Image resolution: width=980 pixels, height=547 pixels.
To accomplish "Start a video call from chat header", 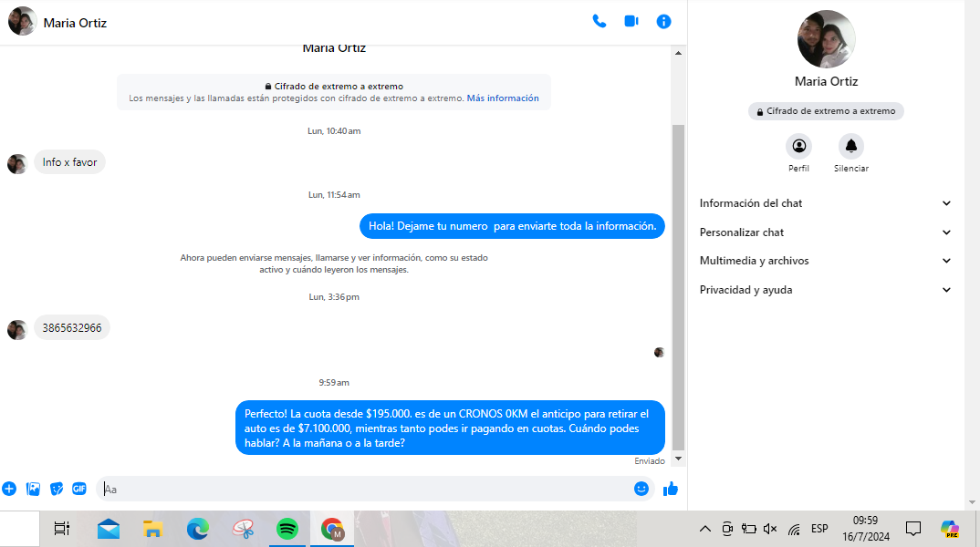I will [x=631, y=21].
